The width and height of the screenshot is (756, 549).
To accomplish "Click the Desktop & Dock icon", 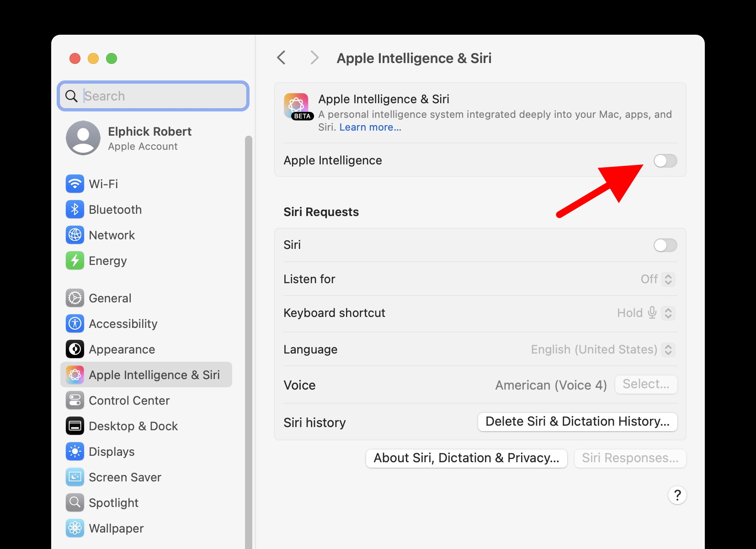I will tap(75, 426).
